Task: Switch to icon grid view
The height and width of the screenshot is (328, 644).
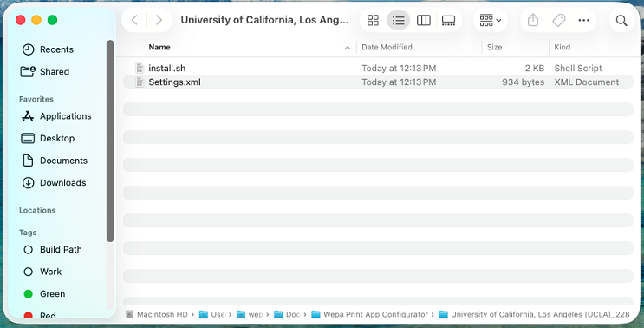Action: [373, 20]
